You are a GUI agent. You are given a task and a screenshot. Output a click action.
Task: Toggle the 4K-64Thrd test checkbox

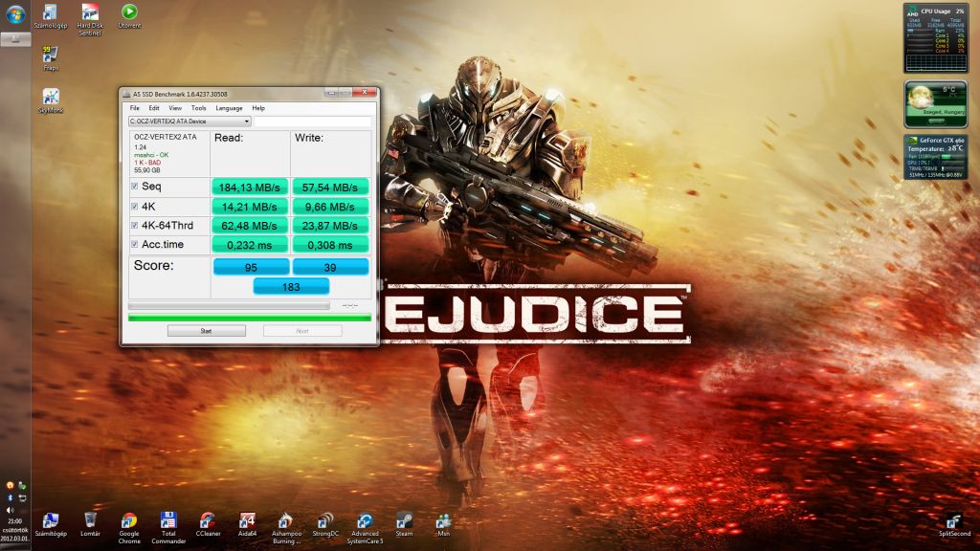(x=134, y=226)
